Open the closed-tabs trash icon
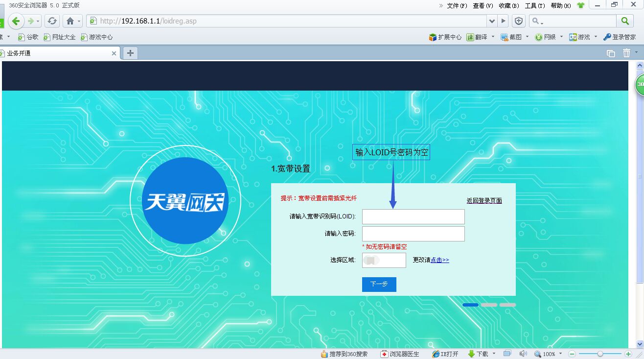Viewport: 644px width, 359px height. pos(626,53)
